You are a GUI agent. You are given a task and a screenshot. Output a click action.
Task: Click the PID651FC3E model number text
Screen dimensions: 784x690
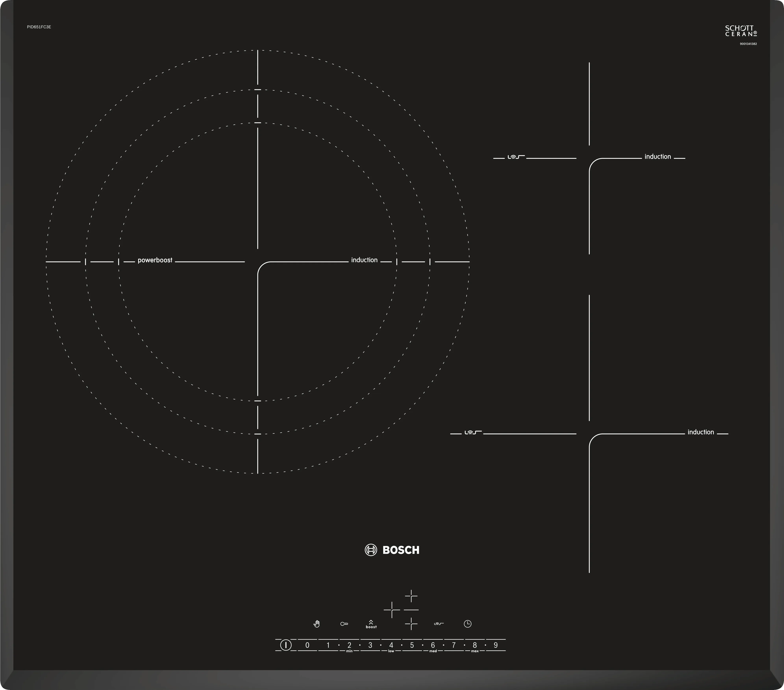[x=39, y=27]
